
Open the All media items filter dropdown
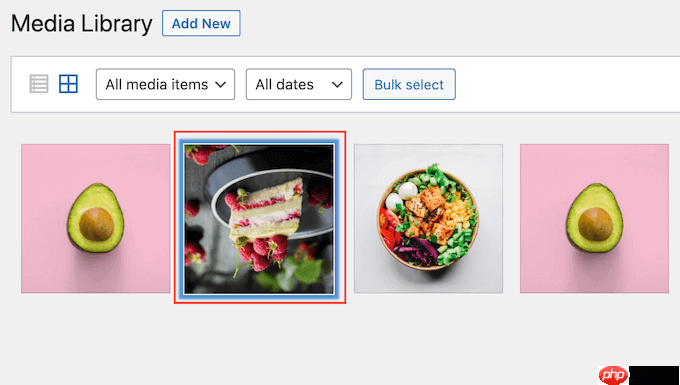(x=165, y=84)
